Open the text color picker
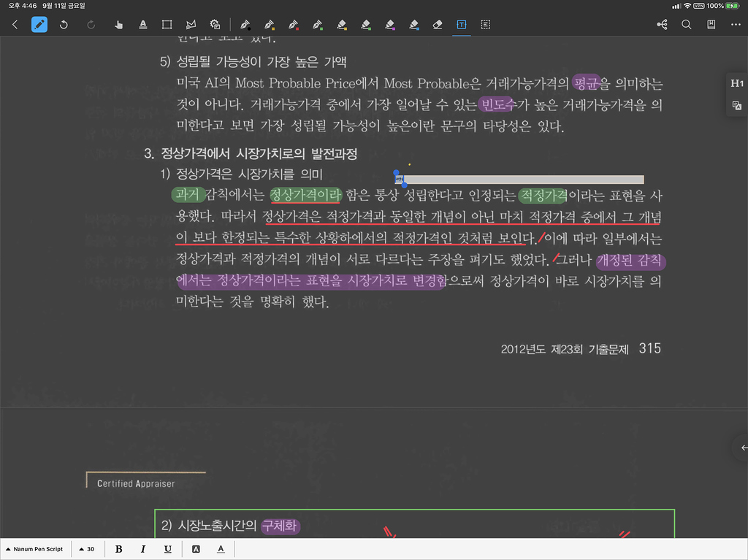This screenshot has height=560, width=748. point(221,549)
